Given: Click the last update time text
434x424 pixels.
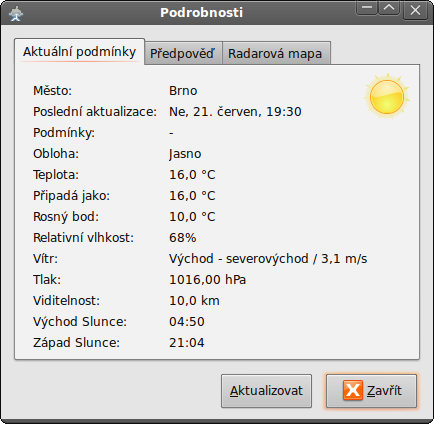Looking at the screenshot, I should pyautogui.click(x=235, y=112).
